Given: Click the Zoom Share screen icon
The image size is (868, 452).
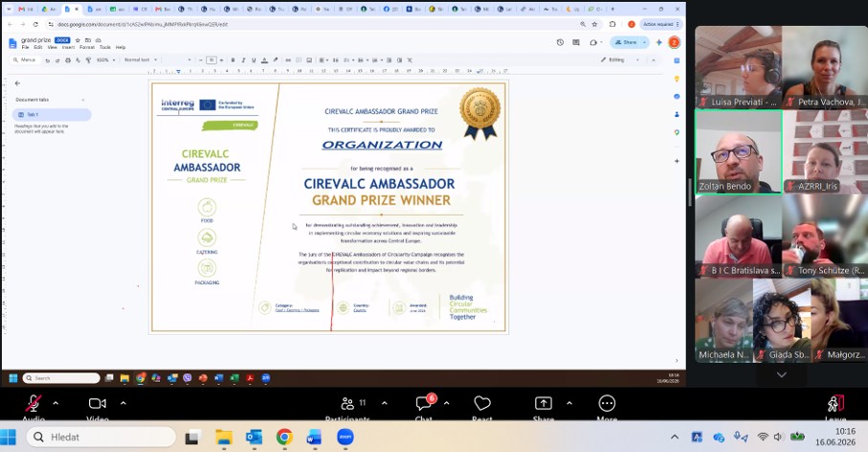Looking at the screenshot, I should click(543, 404).
